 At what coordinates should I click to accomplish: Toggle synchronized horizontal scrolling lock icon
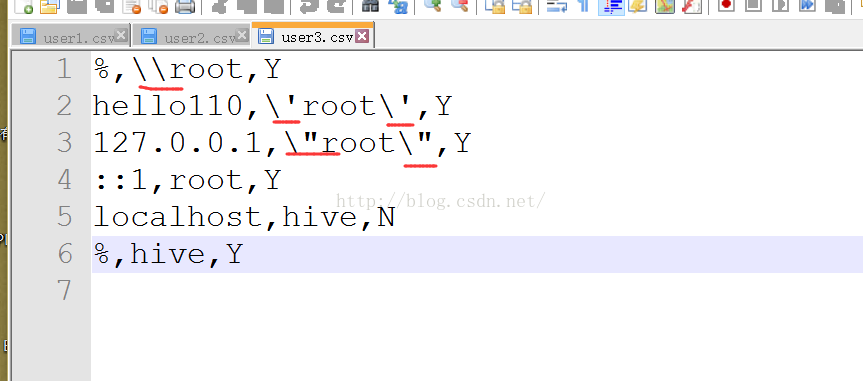(x=522, y=6)
